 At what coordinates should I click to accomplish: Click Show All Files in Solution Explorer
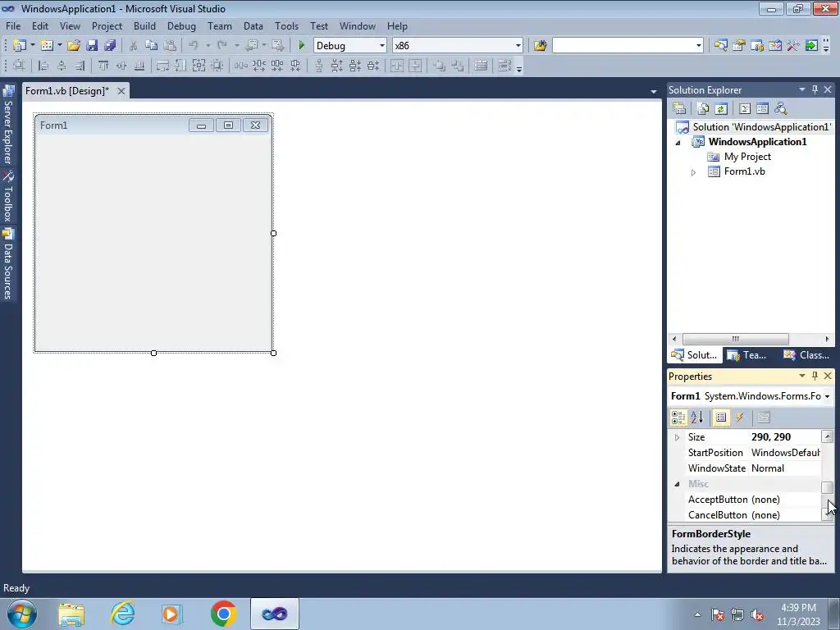click(703, 108)
